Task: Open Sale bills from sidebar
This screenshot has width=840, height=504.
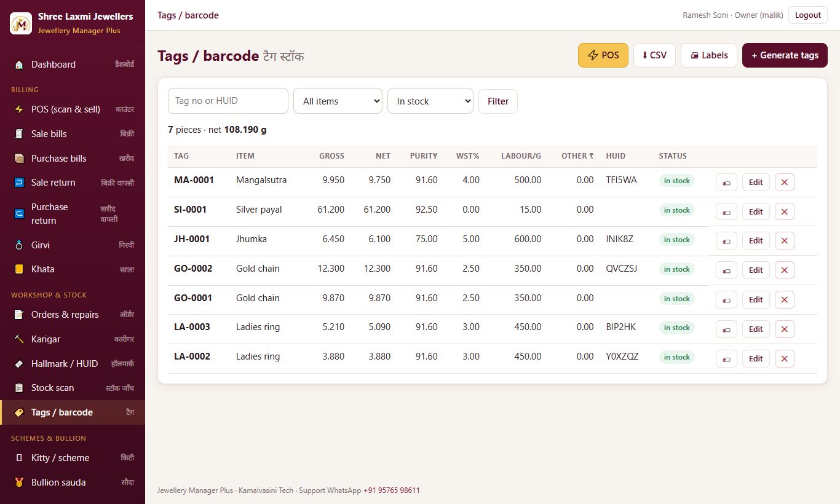Action: click(x=73, y=134)
